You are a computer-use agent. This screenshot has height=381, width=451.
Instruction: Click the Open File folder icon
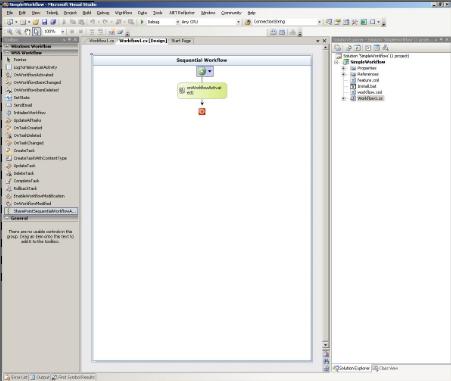click(36, 22)
